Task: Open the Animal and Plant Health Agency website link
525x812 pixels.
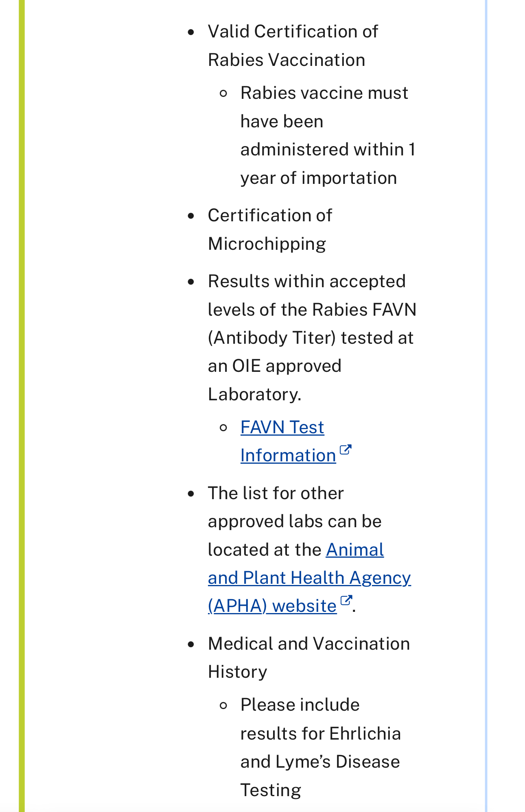Action: pos(309,578)
